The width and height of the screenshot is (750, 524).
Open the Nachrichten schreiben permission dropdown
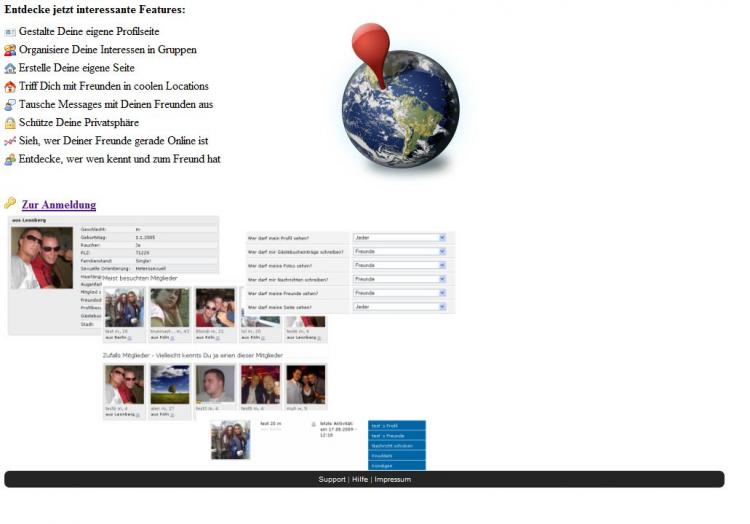coord(399,279)
